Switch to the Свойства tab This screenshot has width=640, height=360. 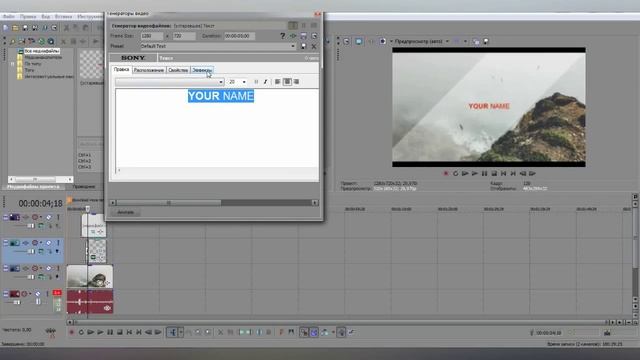(178, 70)
